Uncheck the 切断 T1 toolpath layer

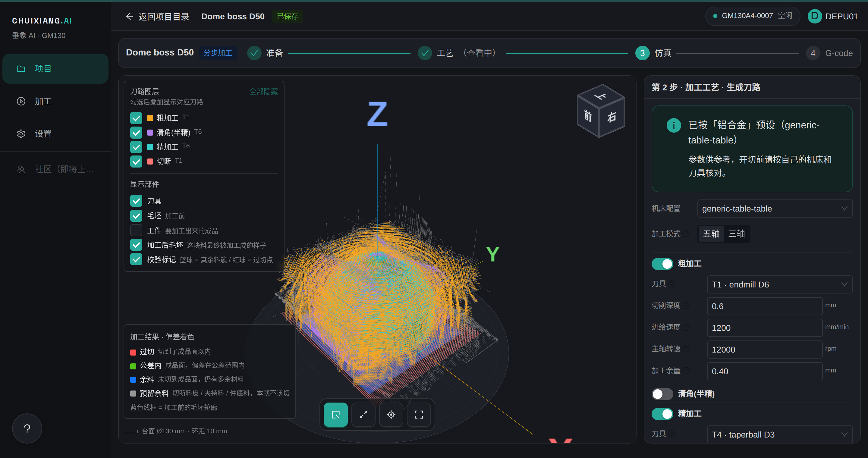point(136,161)
